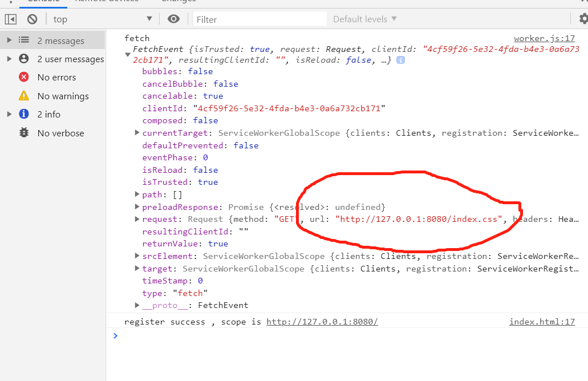The width and height of the screenshot is (588, 381).
Task: Clear the console with the ban icon
Action: [x=33, y=19]
